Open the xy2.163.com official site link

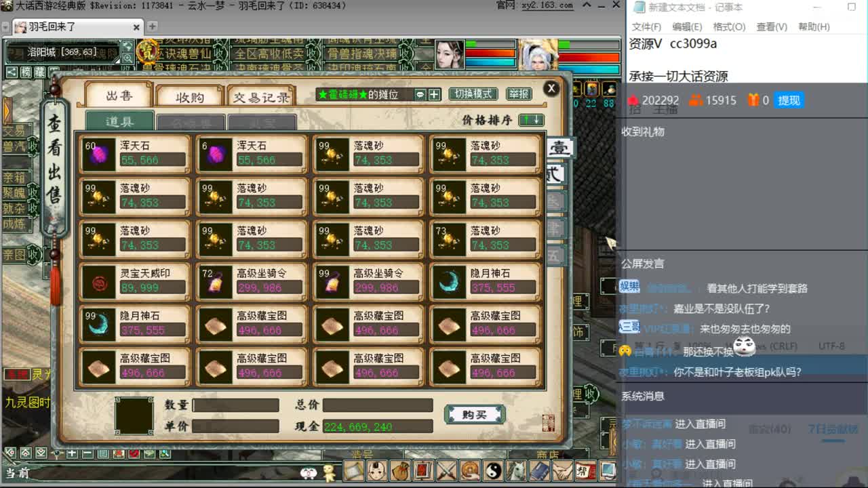tap(549, 5)
